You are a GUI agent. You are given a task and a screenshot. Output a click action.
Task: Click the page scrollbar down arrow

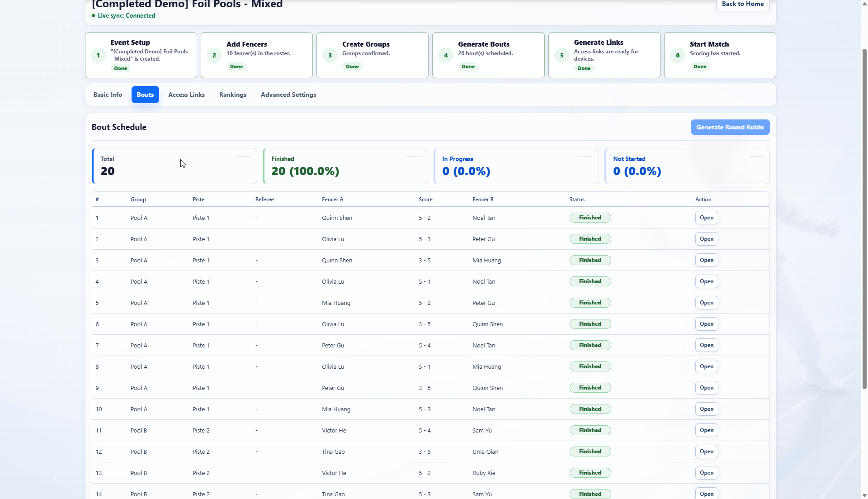tap(864, 495)
